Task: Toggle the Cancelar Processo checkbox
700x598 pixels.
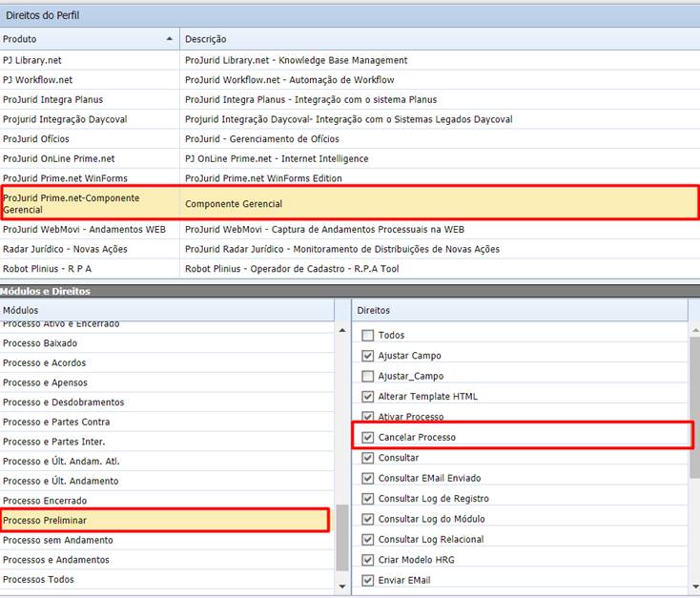Action: [367, 438]
